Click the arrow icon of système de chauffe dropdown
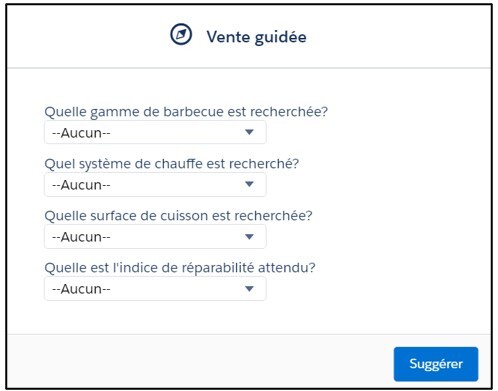This screenshot has height=391, width=498. pyautogui.click(x=249, y=184)
